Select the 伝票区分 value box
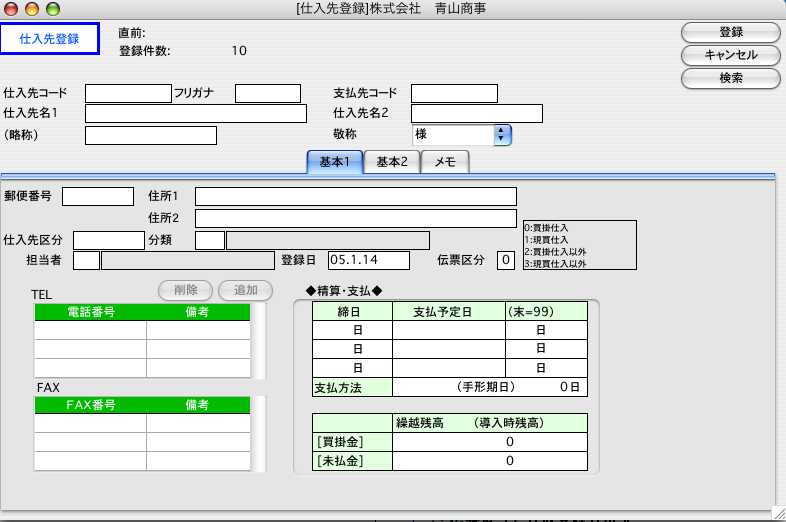Image resolution: width=786 pixels, height=522 pixels. click(x=505, y=260)
